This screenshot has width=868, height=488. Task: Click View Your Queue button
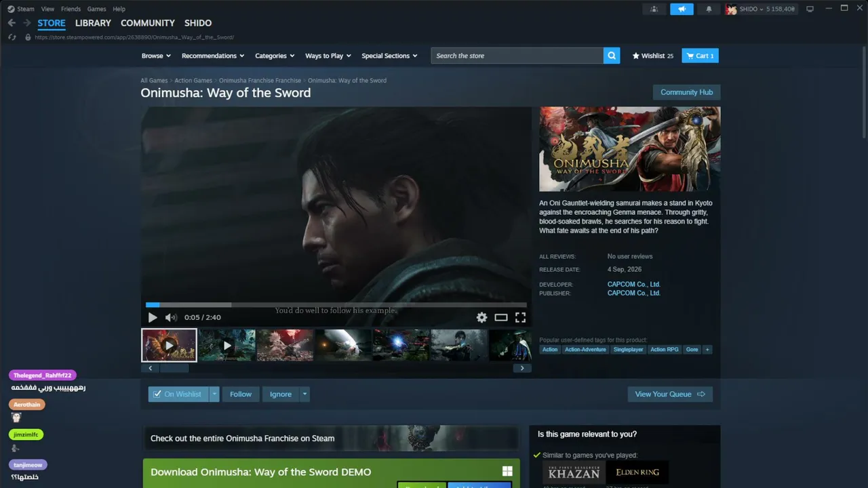point(670,394)
